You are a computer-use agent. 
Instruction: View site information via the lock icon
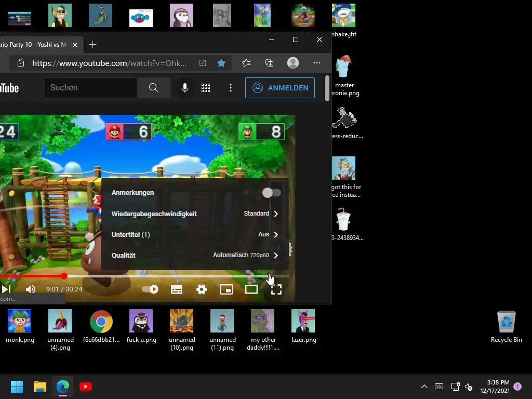pyautogui.click(x=21, y=63)
